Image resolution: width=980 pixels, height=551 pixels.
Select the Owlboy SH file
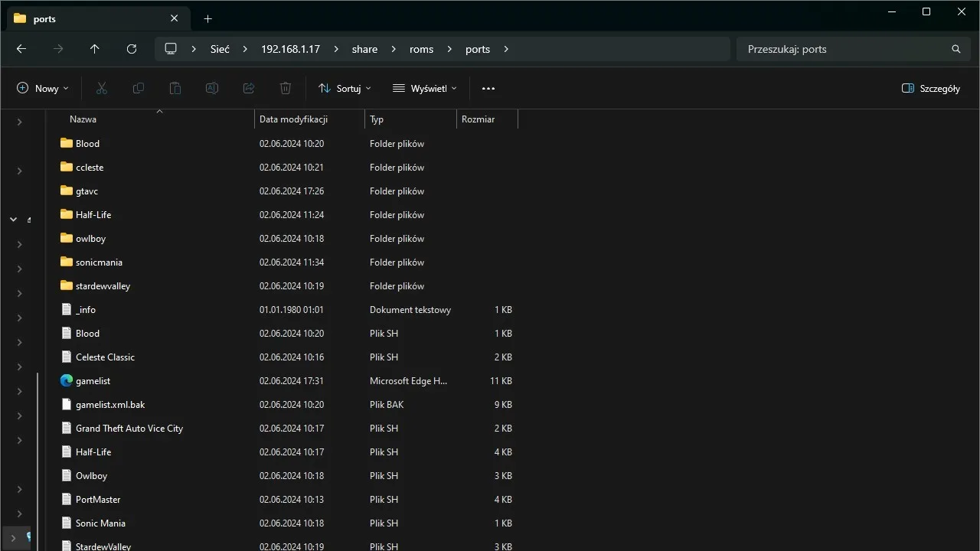(91, 476)
